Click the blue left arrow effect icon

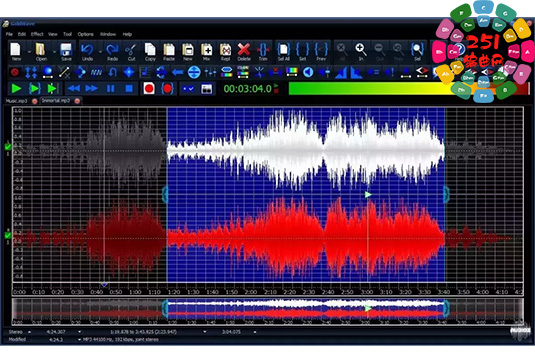[x=177, y=72]
